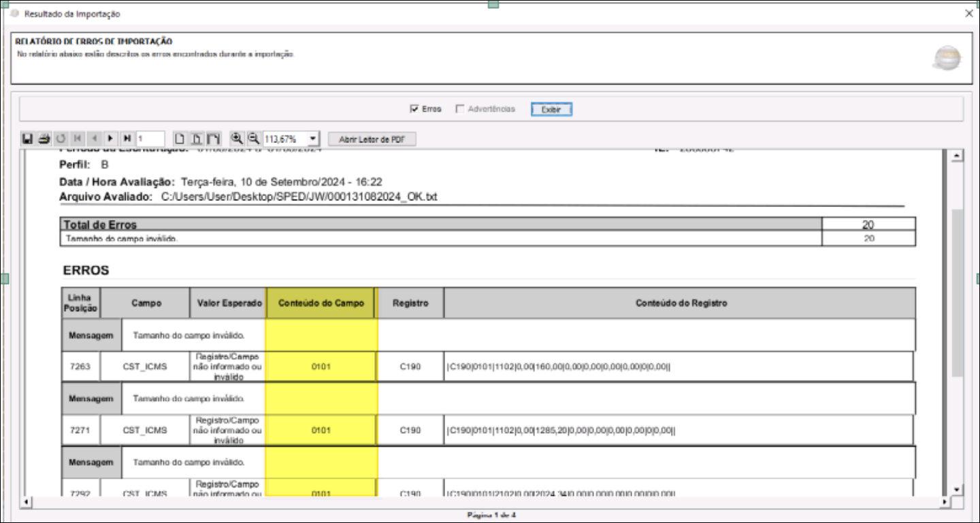
Task: Click the Campo column header
Action: coord(146,303)
